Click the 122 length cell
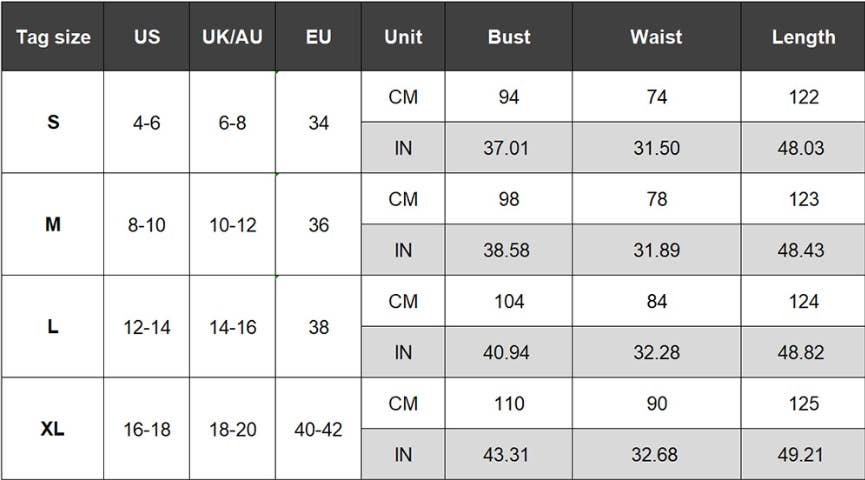 [803, 97]
